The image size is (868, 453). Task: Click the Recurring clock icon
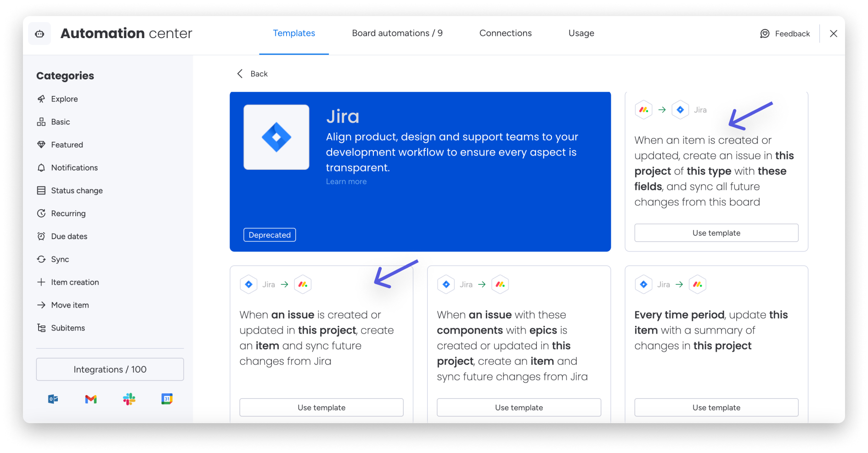click(x=41, y=213)
